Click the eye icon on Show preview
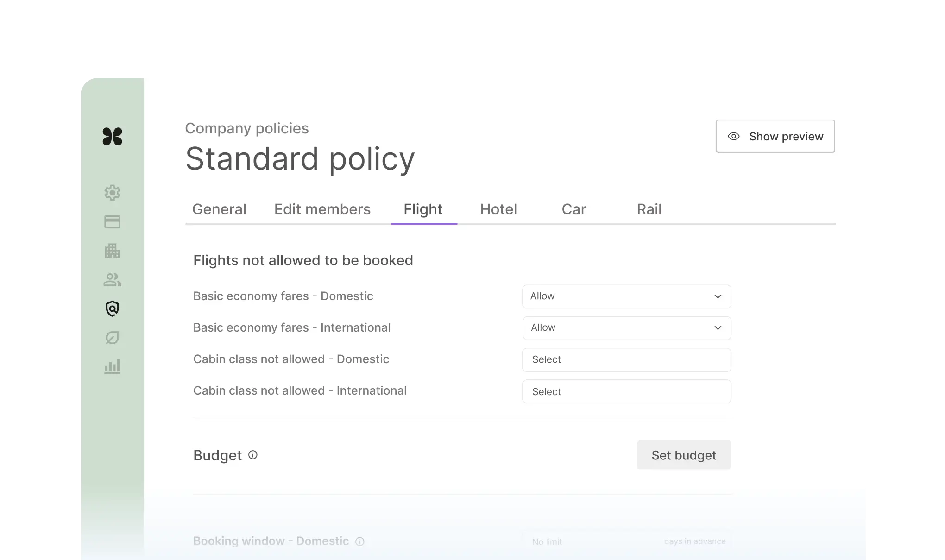Viewport: 945px width, 560px height. [x=733, y=136]
